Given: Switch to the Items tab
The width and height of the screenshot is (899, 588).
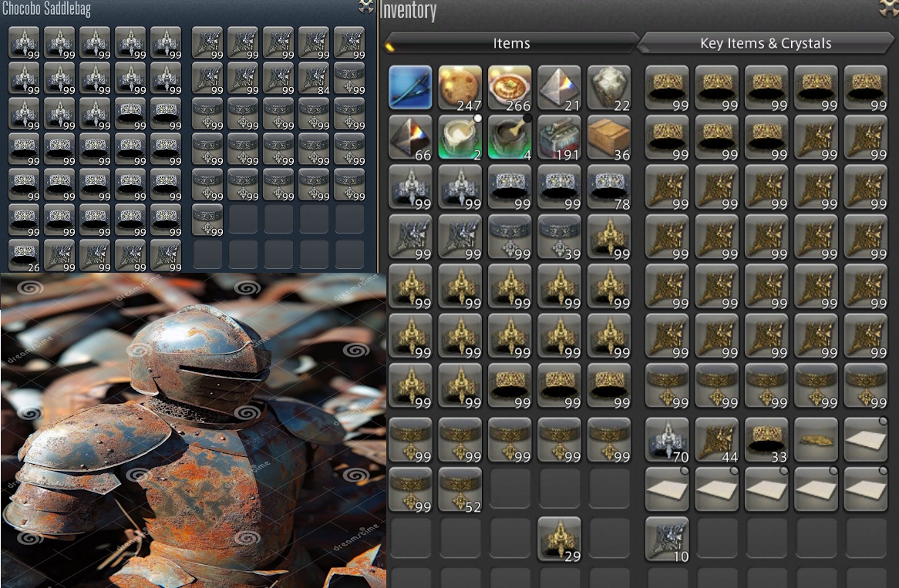Looking at the screenshot, I should [511, 43].
